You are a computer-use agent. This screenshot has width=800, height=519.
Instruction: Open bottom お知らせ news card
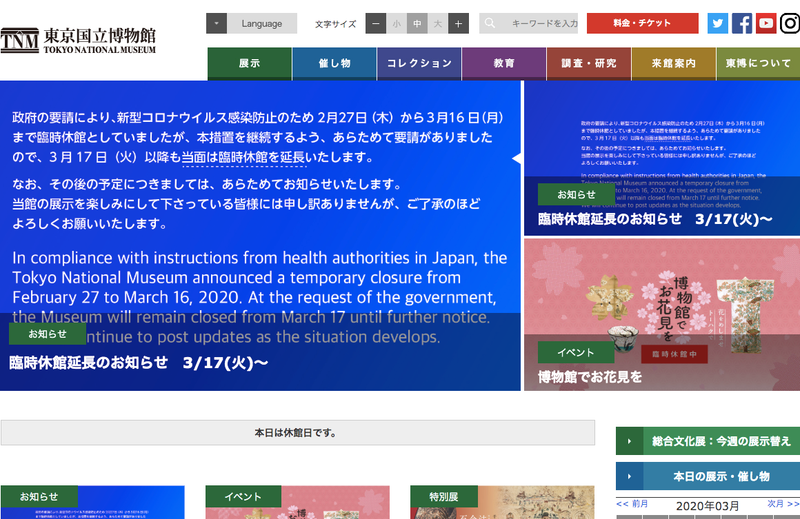[x=92, y=502]
